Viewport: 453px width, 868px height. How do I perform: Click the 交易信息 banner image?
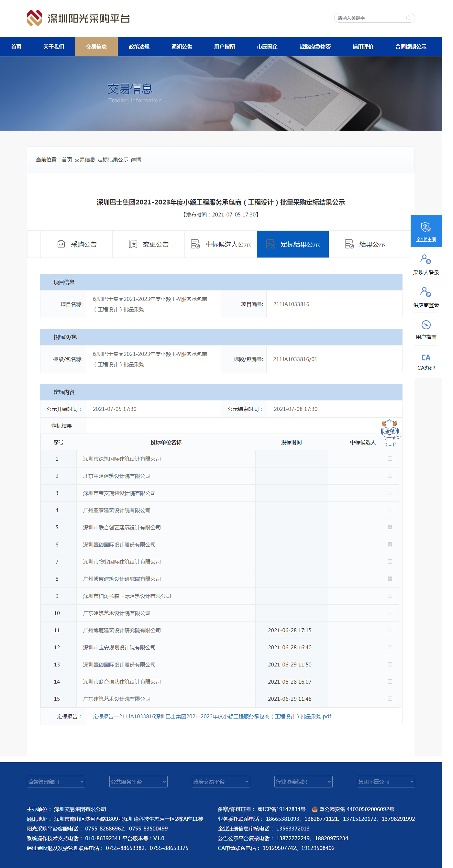tap(221, 93)
